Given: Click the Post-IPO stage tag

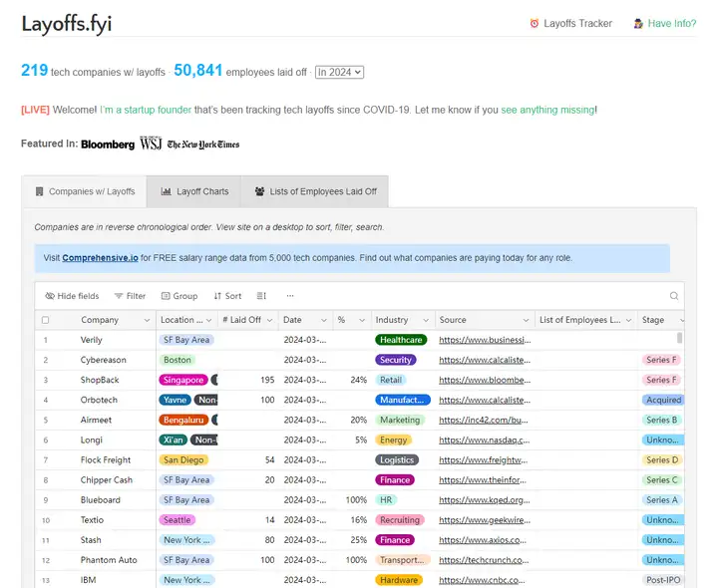Looking at the screenshot, I should coord(663,580).
